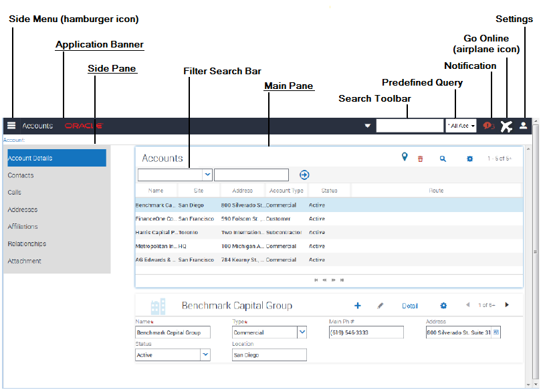Click the magnifier query icon in Accounts
This screenshot has width=543, height=392.
pyautogui.click(x=443, y=159)
